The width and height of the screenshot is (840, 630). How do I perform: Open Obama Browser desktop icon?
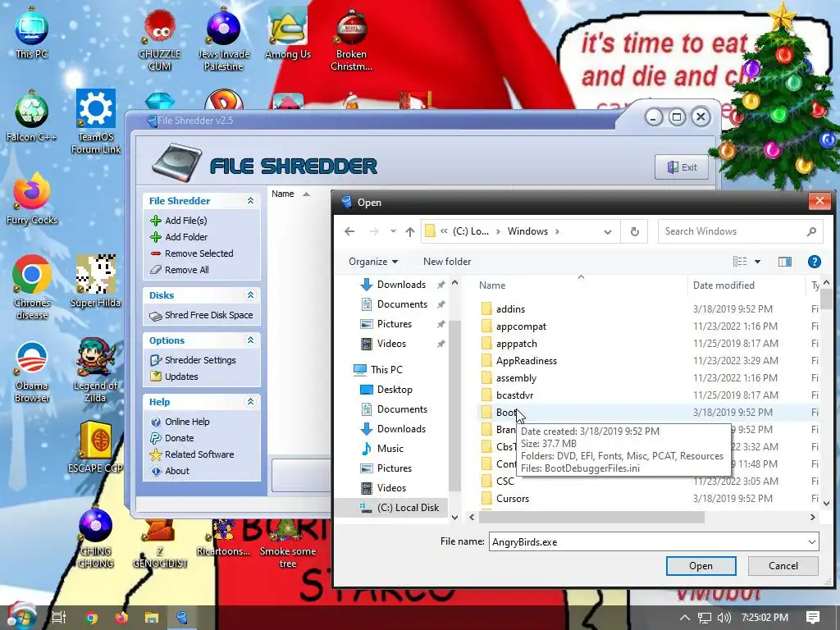[x=32, y=371]
